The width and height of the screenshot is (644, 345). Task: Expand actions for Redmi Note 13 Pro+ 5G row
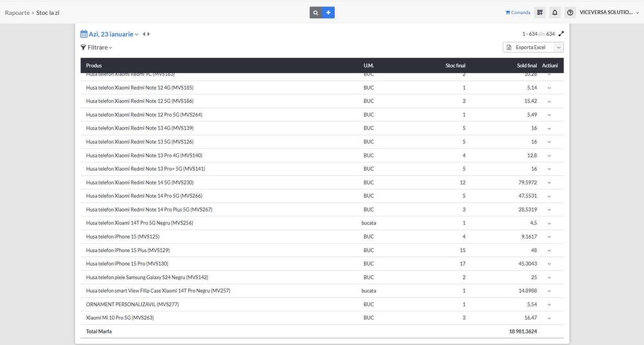tap(549, 170)
